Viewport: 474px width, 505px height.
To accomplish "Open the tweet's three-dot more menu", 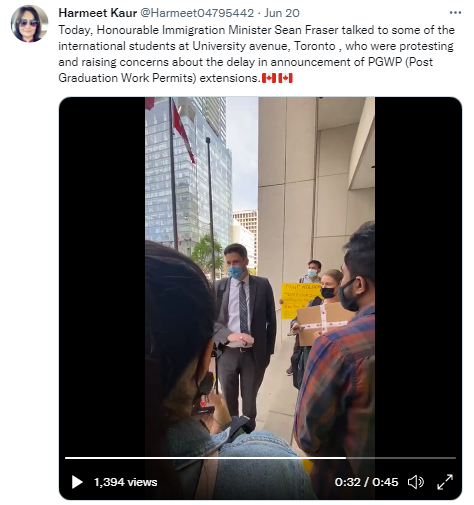I will [455, 13].
